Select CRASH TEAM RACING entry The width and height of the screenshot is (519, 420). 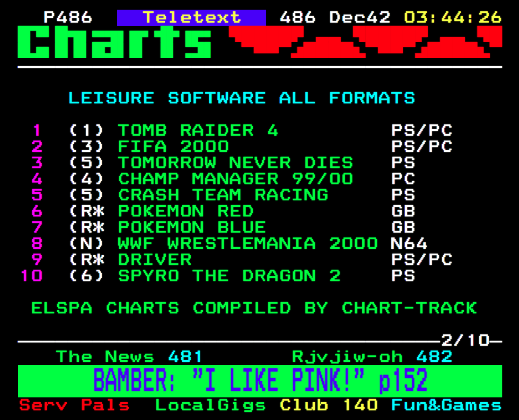(x=223, y=195)
